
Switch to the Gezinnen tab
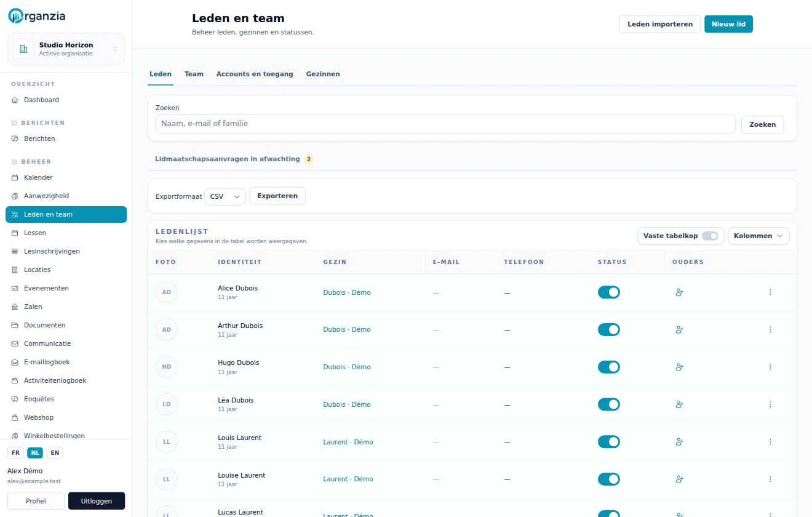click(323, 74)
